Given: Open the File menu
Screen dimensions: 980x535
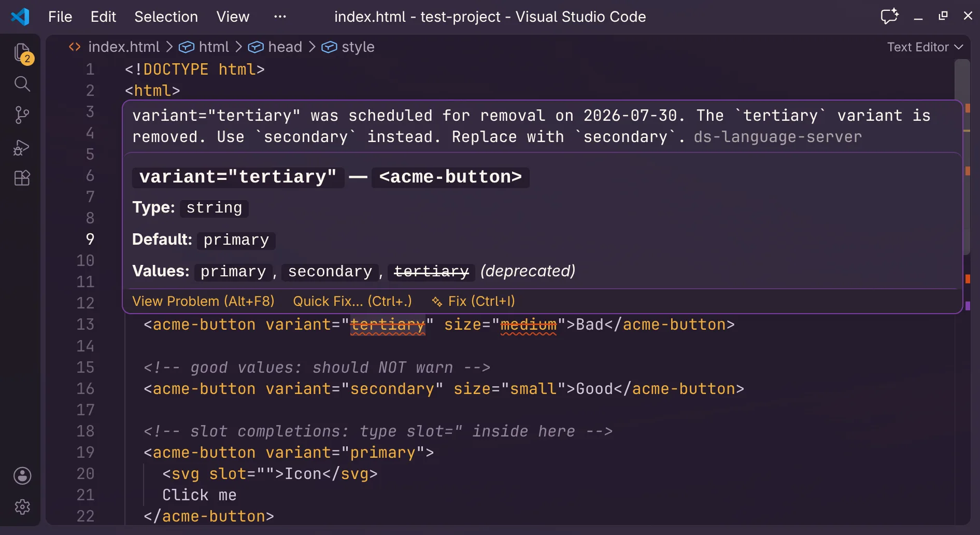Looking at the screenshot, I should (x=60, y=17).
